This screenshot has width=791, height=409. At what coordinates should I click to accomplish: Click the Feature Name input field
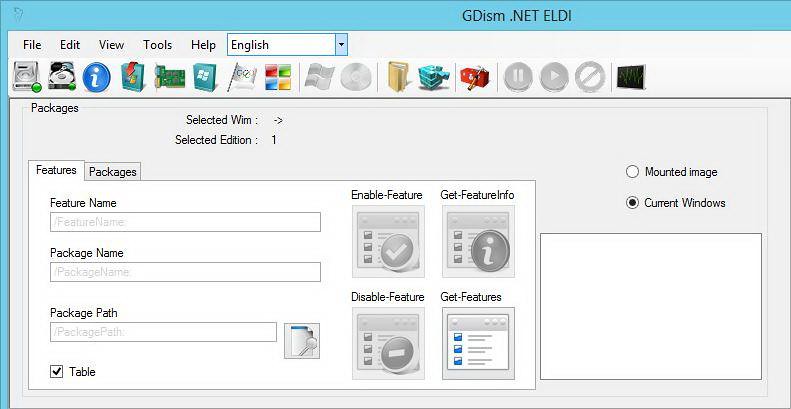(185, 222)
